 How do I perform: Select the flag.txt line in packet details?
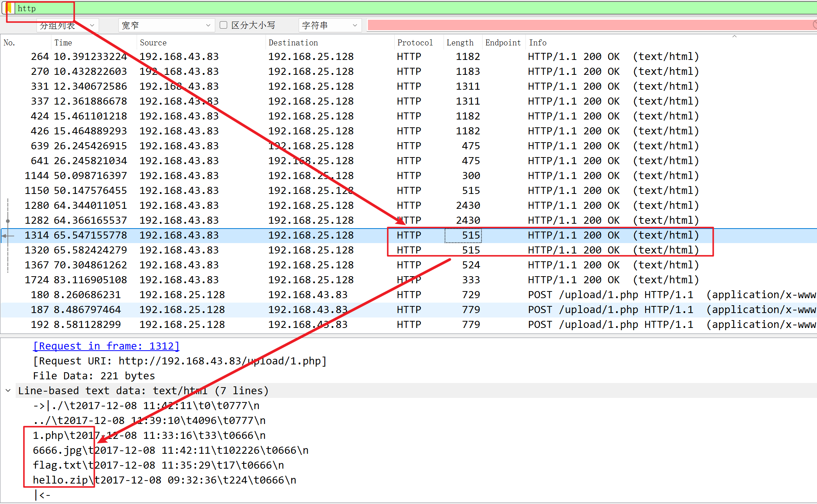coord(158,465)
